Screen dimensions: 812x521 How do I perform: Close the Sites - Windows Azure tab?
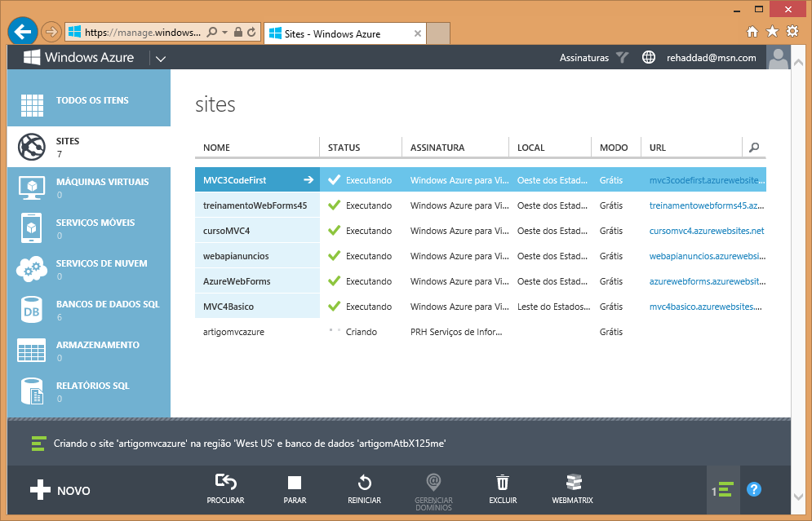pos(417,33)
